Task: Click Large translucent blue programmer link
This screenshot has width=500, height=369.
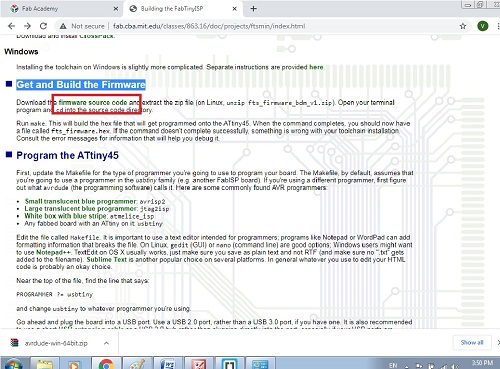Action: 81,209
